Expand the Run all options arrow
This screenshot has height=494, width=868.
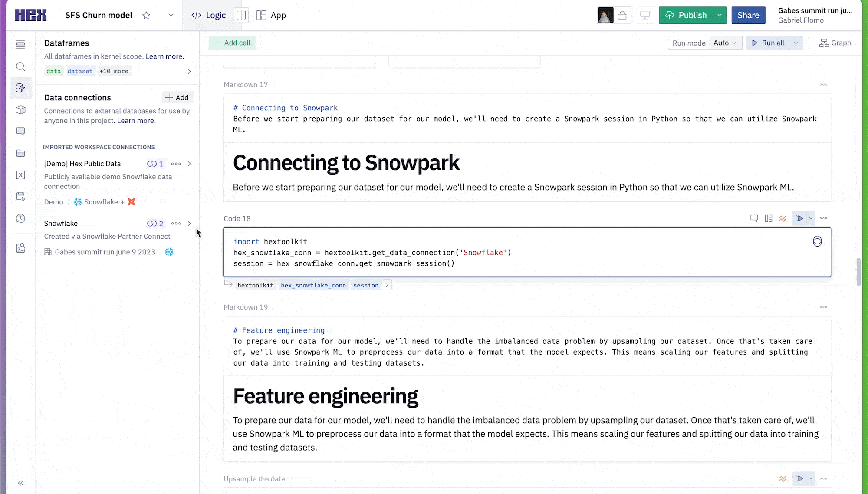coord(796,43)
